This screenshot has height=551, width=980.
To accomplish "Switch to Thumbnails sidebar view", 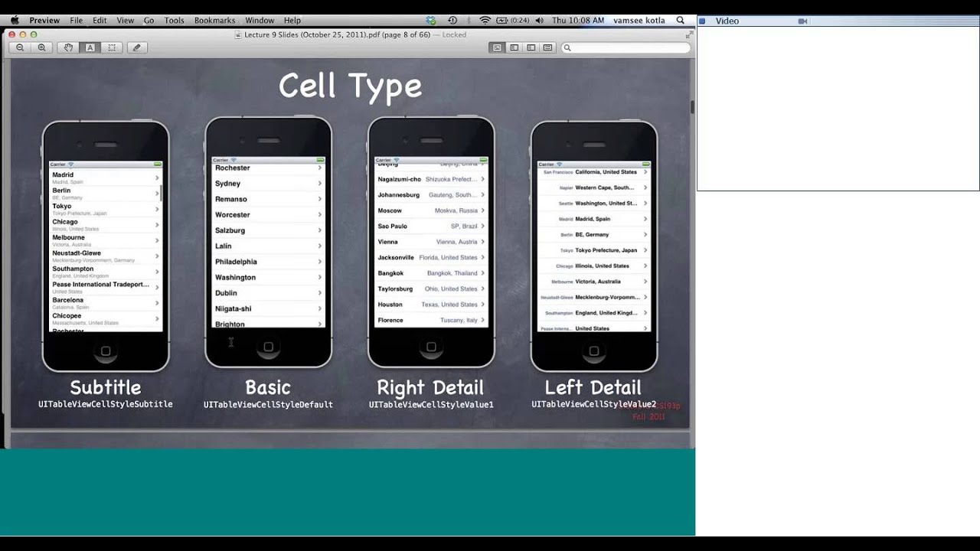I will pyautogui.click(x=514, y=47).
